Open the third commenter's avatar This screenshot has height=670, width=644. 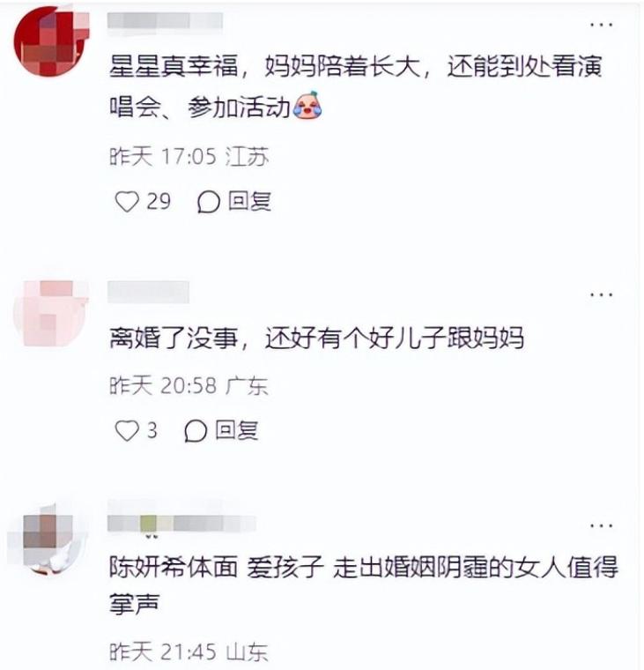[47, 540]
